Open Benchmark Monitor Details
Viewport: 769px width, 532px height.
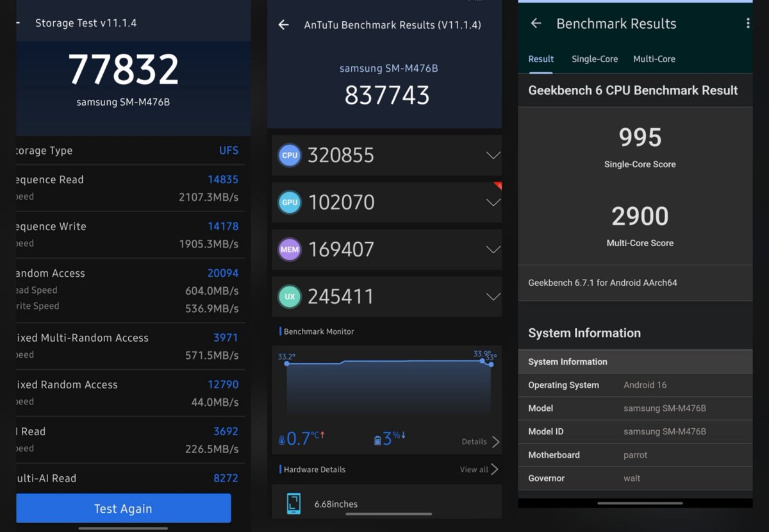click(x=480, y=442)
